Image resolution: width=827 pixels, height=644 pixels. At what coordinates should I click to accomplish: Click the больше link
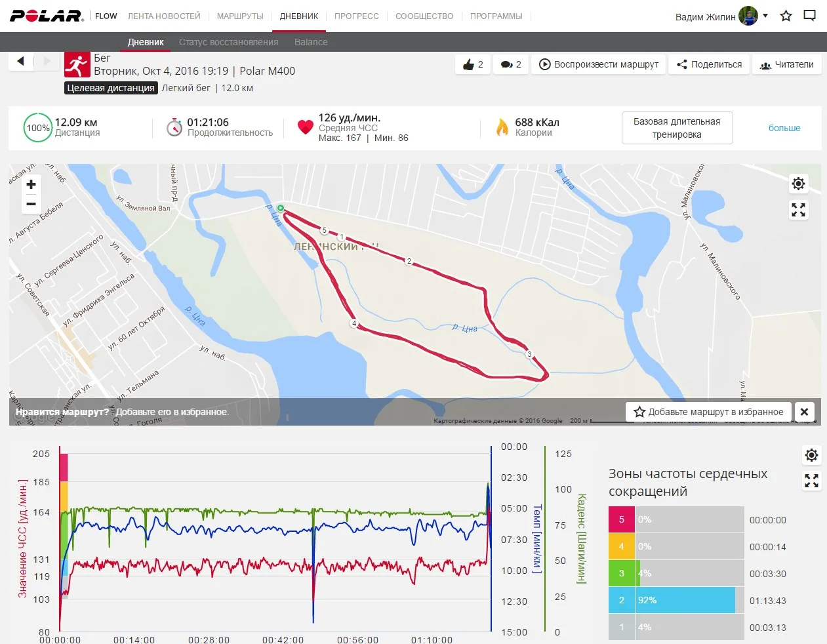click(x=784, y=128)
